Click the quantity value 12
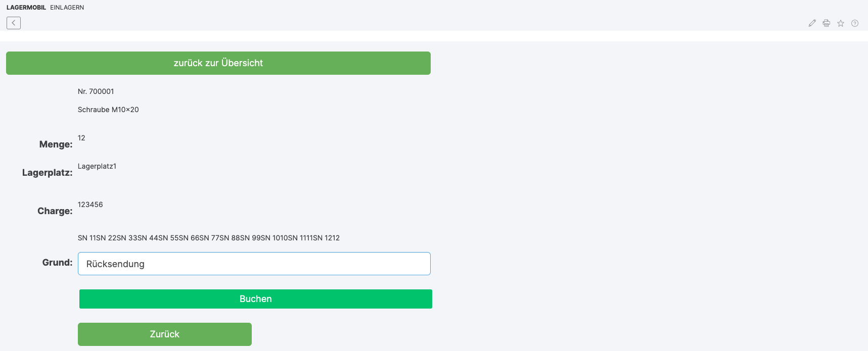This screenshot has height=351, width=868. pos(81,138)
